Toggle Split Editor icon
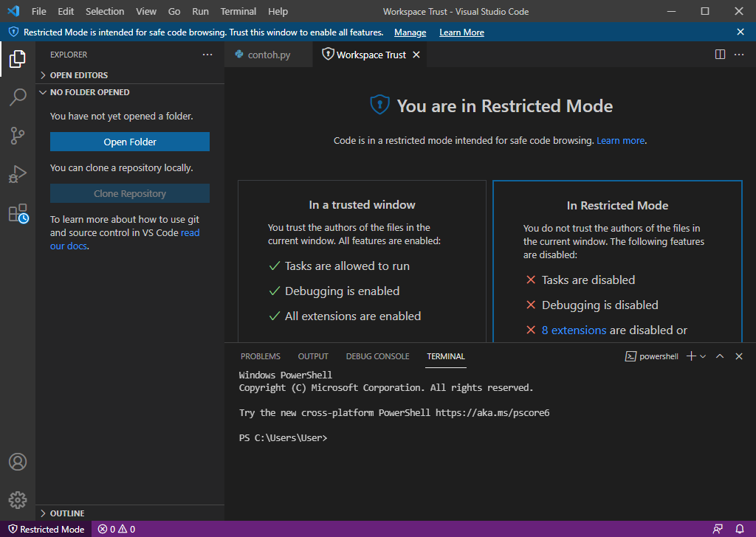This screenshot has width=756, height=537. (718, 54)
